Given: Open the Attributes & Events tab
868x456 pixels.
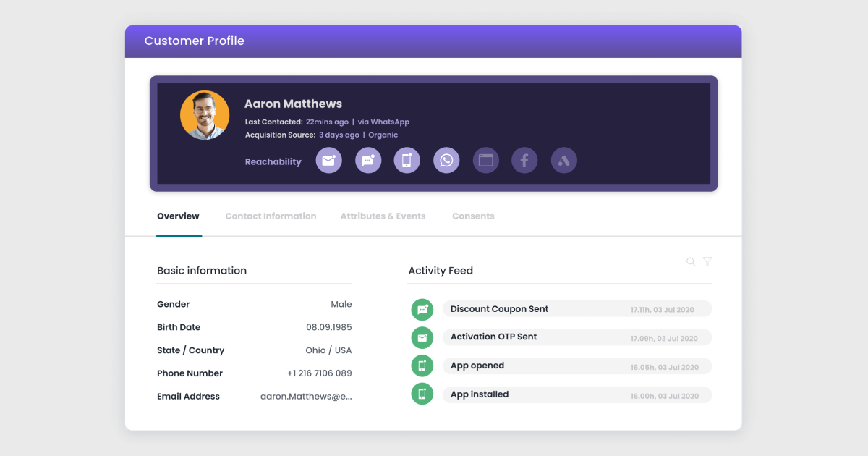Looking at the screenshot, I should coord(383,216).
